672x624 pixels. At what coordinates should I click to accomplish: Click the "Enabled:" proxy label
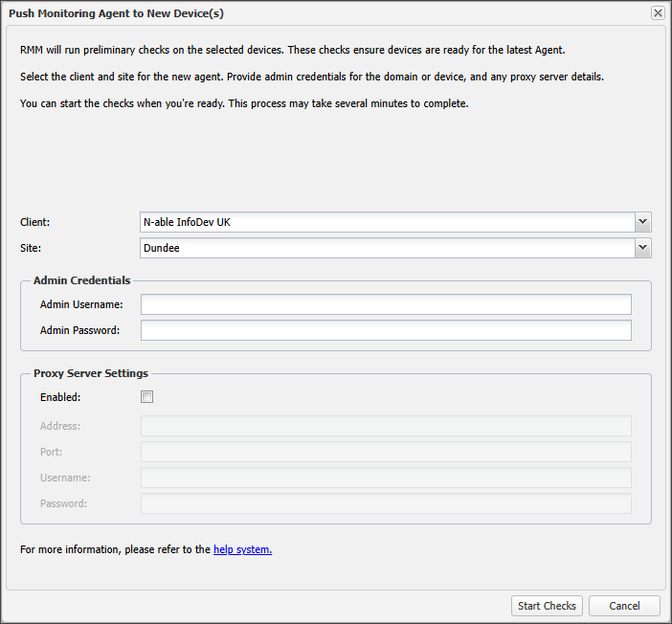click(x=60, y=396)
